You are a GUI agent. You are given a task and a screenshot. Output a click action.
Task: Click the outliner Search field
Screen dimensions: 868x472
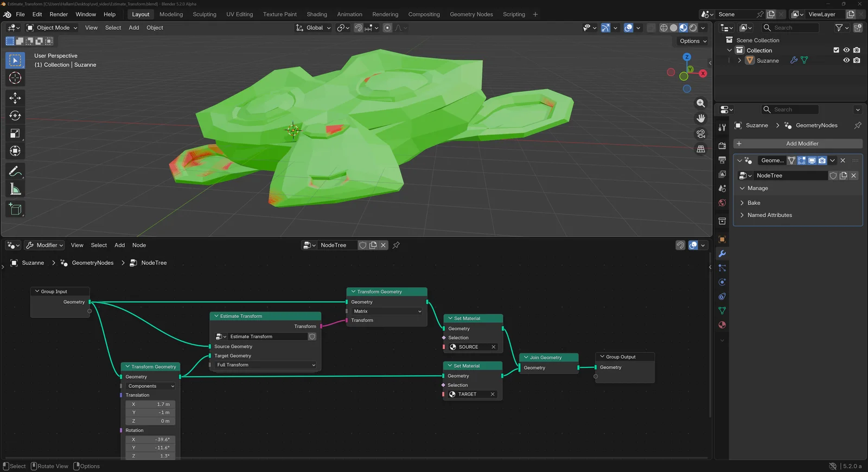[x=790, y=28]
